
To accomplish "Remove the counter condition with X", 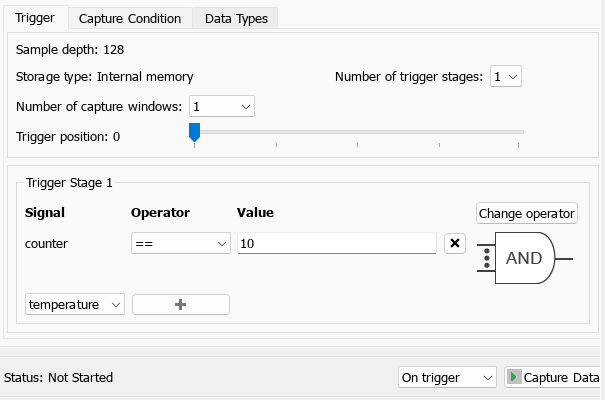I will coord(454,243).
